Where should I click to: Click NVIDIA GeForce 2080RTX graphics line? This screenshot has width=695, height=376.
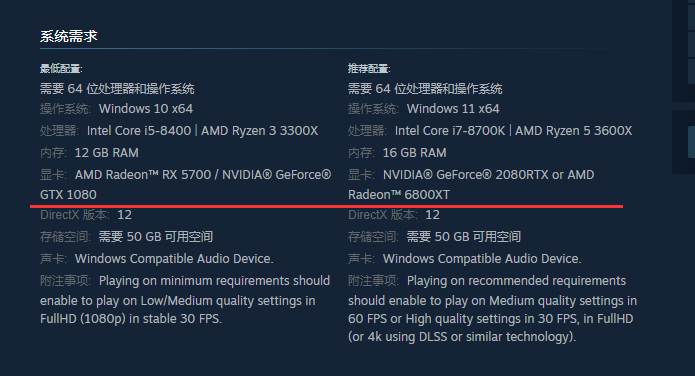(x=471, y=175)
